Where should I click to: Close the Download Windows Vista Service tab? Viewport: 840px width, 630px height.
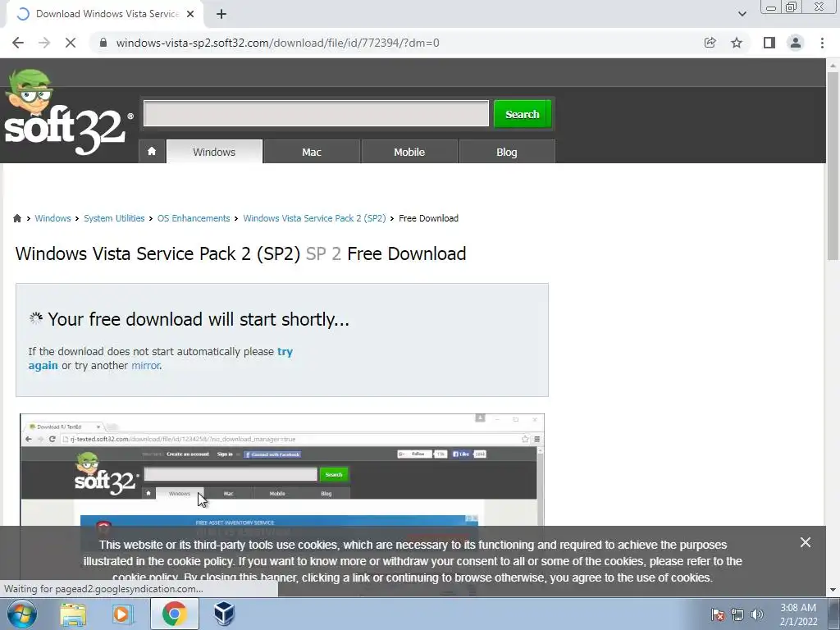pos(190,14)
